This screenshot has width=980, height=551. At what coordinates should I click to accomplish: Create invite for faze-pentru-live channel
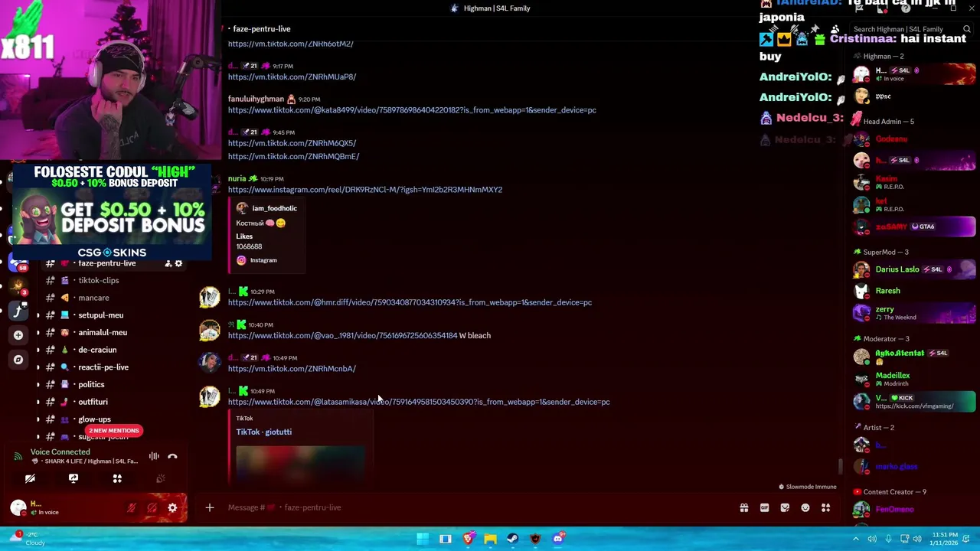pos(168,263)
